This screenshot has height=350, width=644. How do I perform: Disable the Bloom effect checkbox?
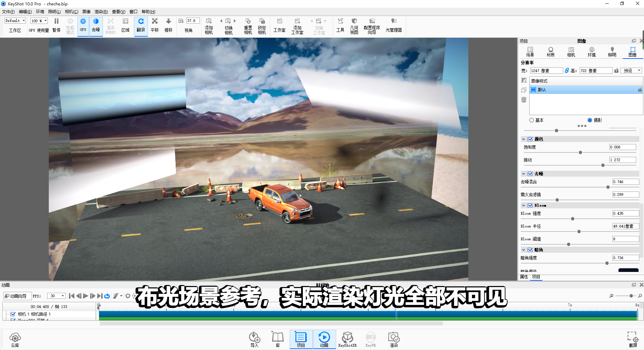[530, 205]
